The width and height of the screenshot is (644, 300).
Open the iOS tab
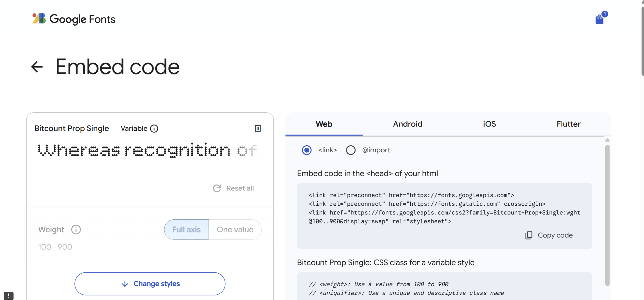[489, 124]
